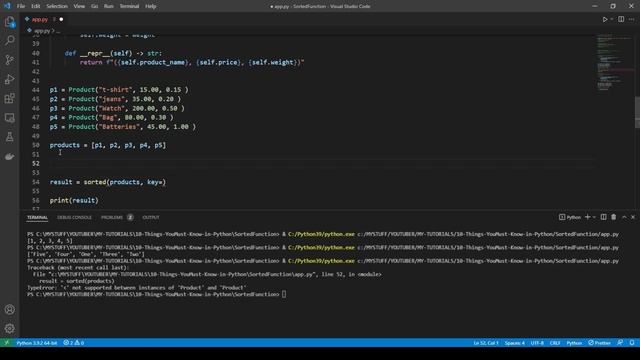The image size is (640, 360).
Task: Click 'sorted' function call on line 54
Action: 95,182
